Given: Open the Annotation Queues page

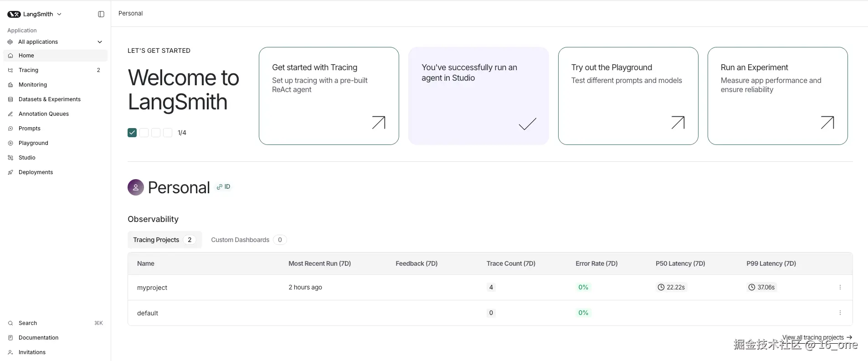Looking at the screenshot, I should [56, 114].
